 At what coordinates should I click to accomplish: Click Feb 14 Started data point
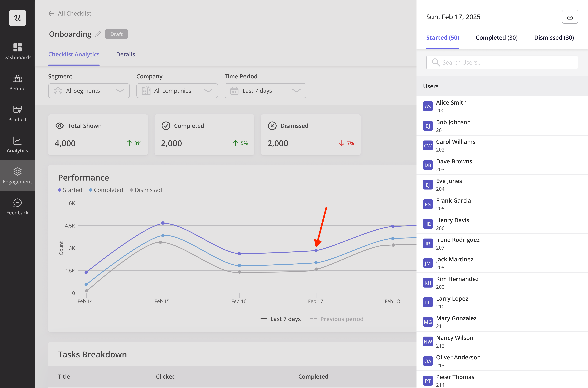click(86, 272)
